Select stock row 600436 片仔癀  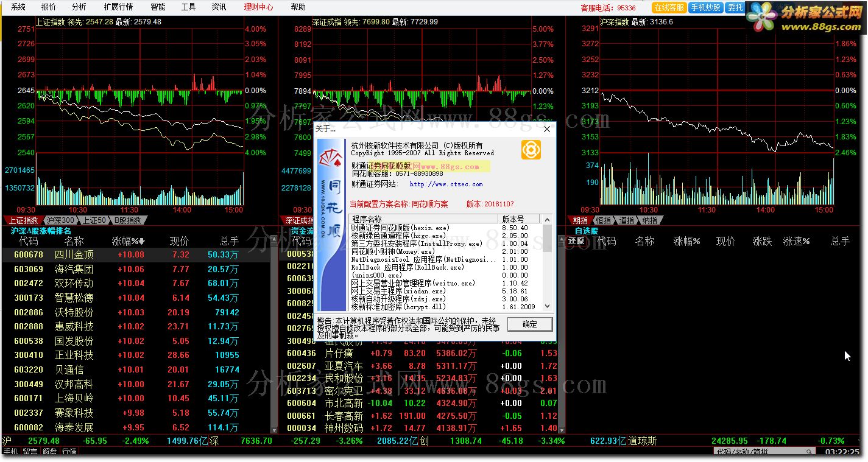422,353
